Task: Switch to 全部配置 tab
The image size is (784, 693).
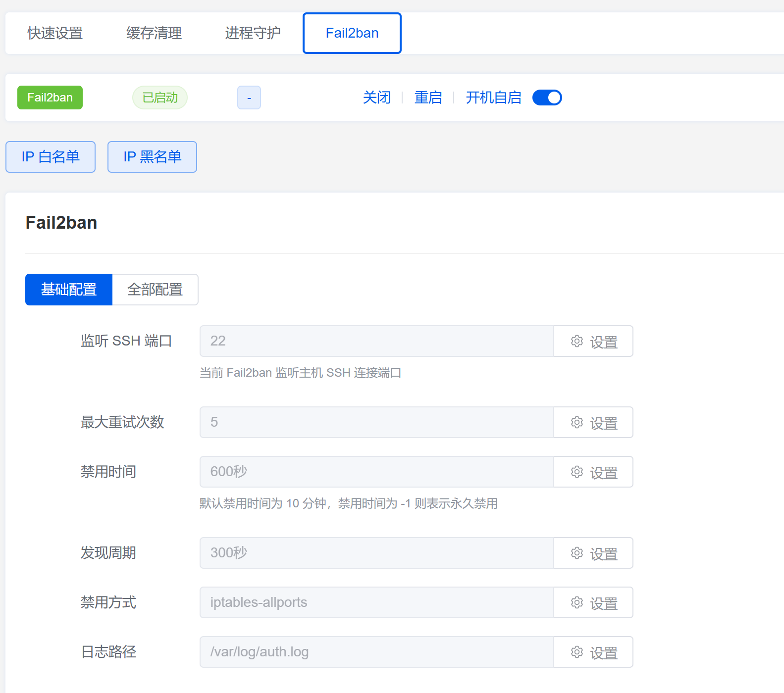Action: point(155,290)
